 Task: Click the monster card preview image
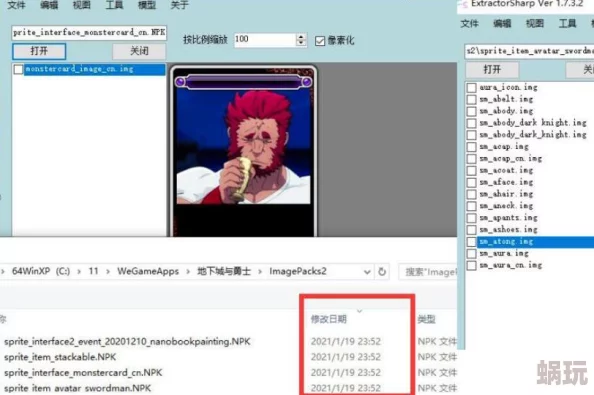tap(243, 150)
